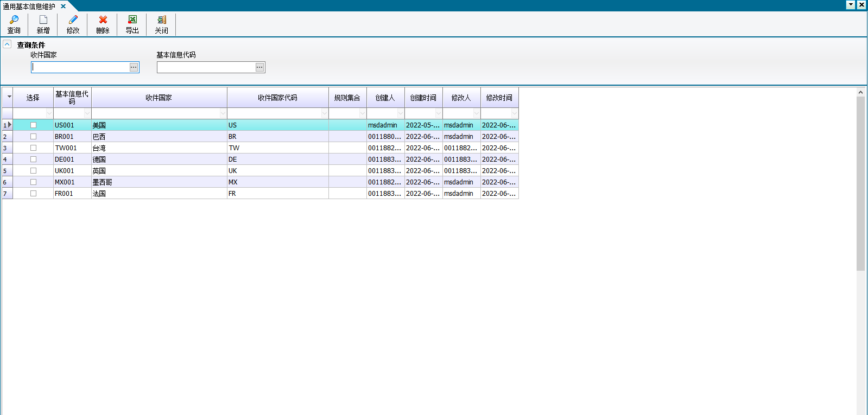Image resolution: width=868 pixels, height=415 pixels.
Task: Sort by 选择 column header
Action: (33, 98)
